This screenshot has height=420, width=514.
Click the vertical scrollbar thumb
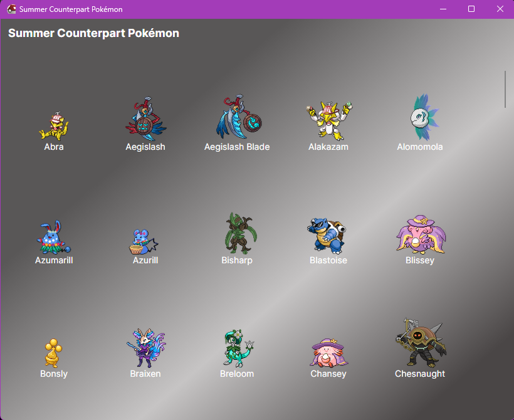pyautogui.click(x=505, y=89)
